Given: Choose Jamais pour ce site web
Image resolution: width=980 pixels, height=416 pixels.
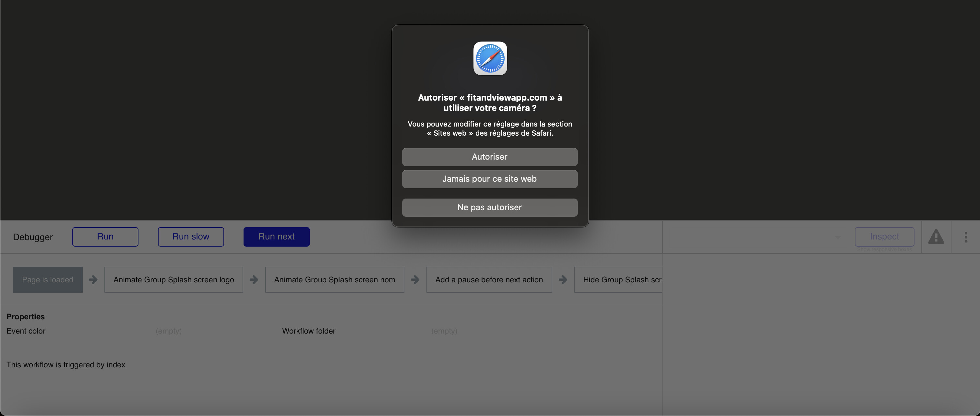Looking at the screenshot, I should point(490,179).
